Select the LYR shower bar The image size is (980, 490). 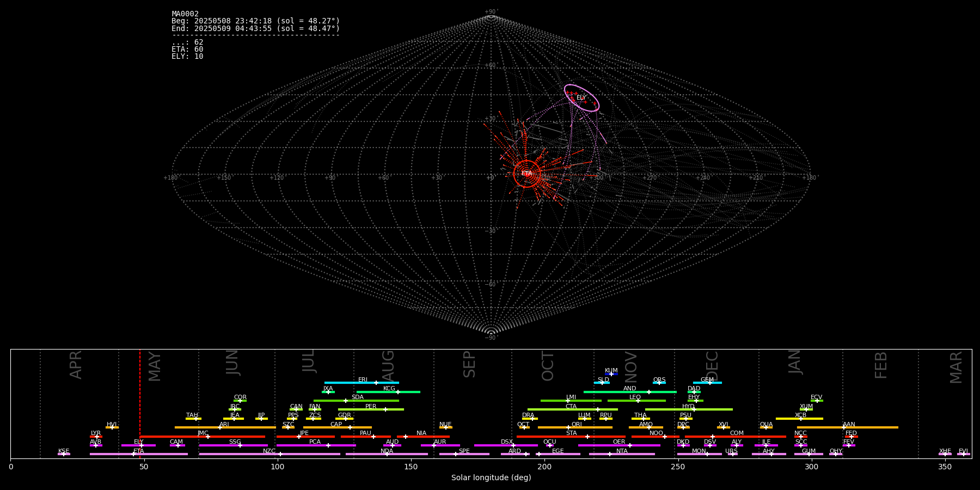pyautogui.click(x=96, y=437)
